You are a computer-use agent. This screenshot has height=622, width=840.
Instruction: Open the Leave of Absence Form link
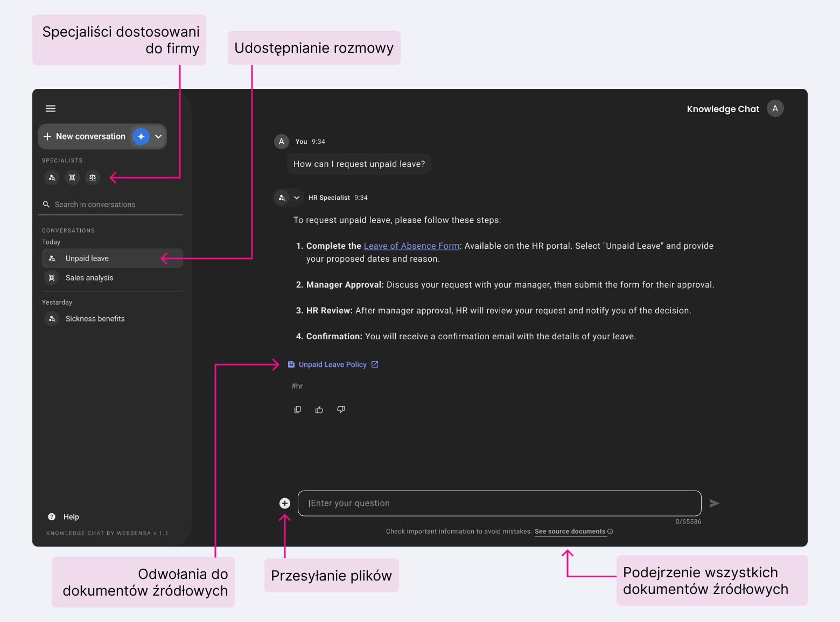[x=411, y=246]
